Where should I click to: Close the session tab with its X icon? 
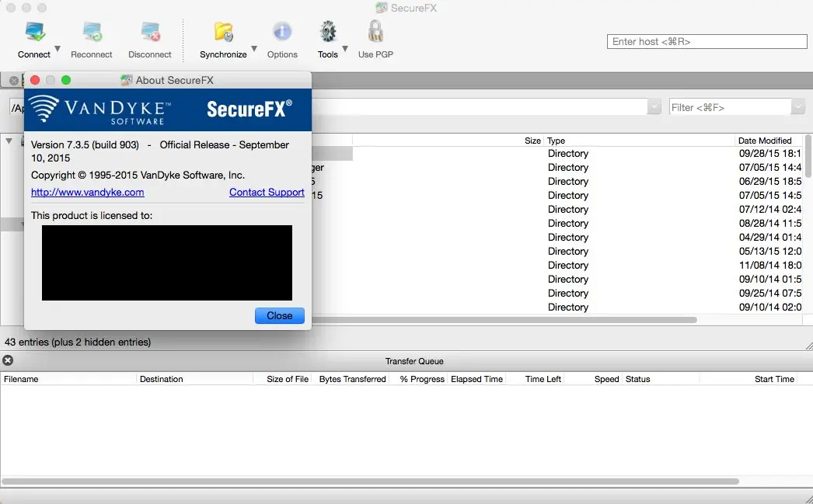click(14, 80)
